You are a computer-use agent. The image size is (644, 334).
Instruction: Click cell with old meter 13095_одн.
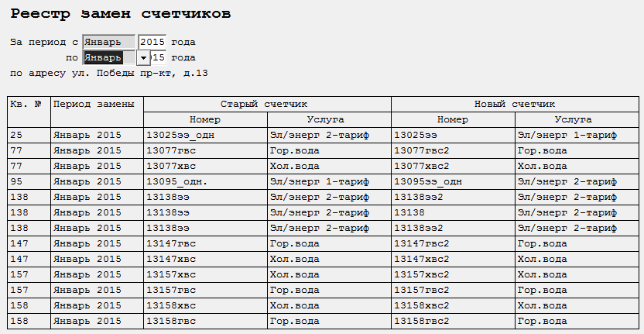(x=205, y=182)
